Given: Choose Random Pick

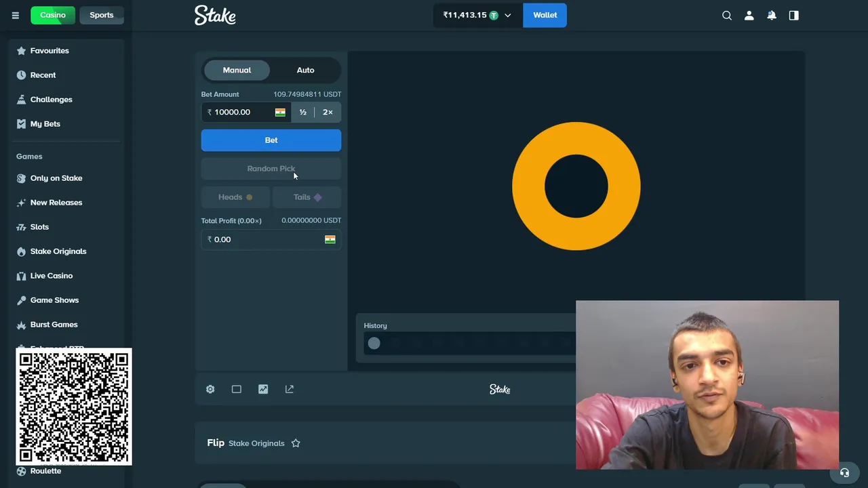Looking at the screenshot, I should [271, 169].
